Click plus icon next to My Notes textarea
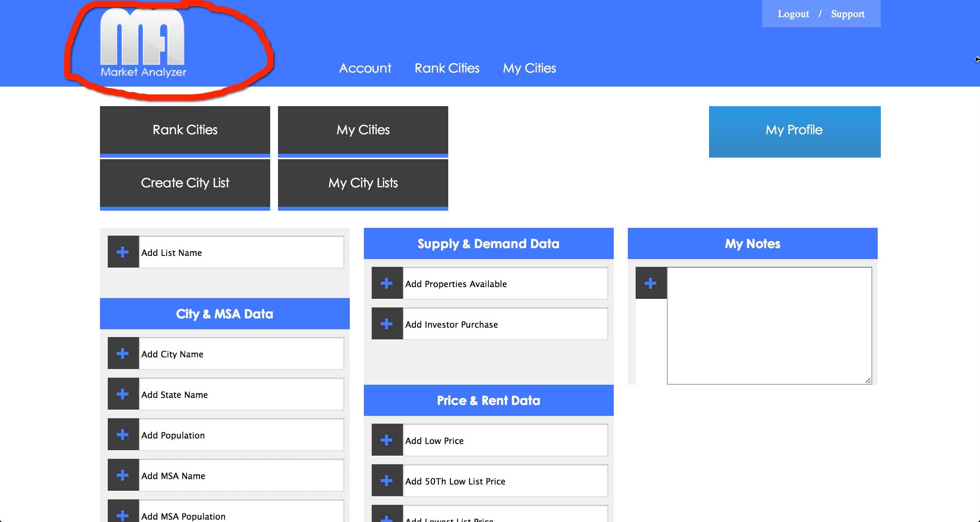 tap(651, 283)
